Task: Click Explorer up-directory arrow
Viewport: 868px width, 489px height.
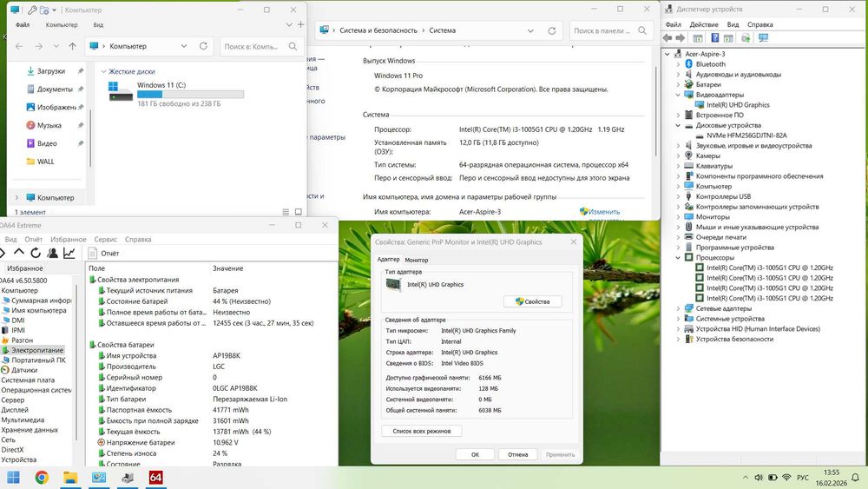Action: coord(72,46)
